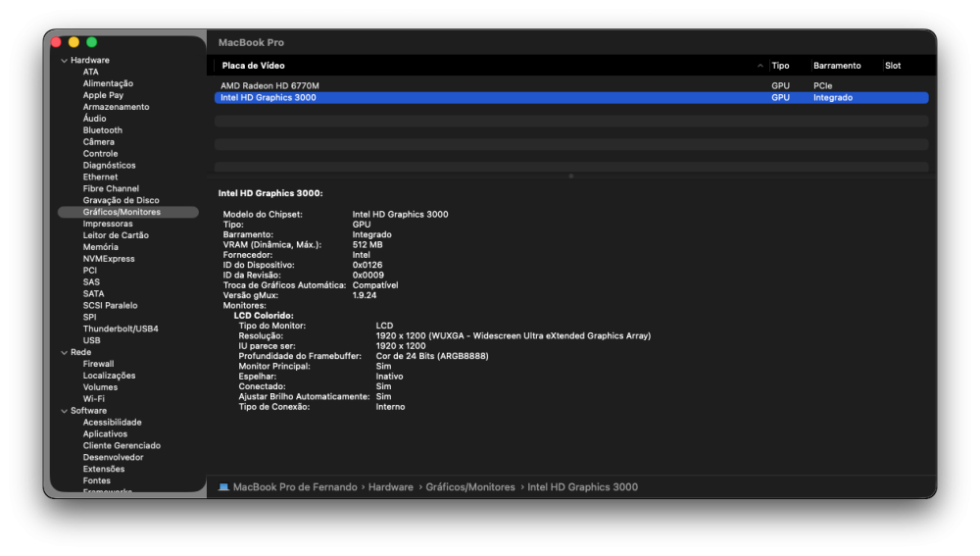Image resolution: width=980 pixels, height=556 pixels.
Task: Click the split pane divider handle
Action: 570,177
